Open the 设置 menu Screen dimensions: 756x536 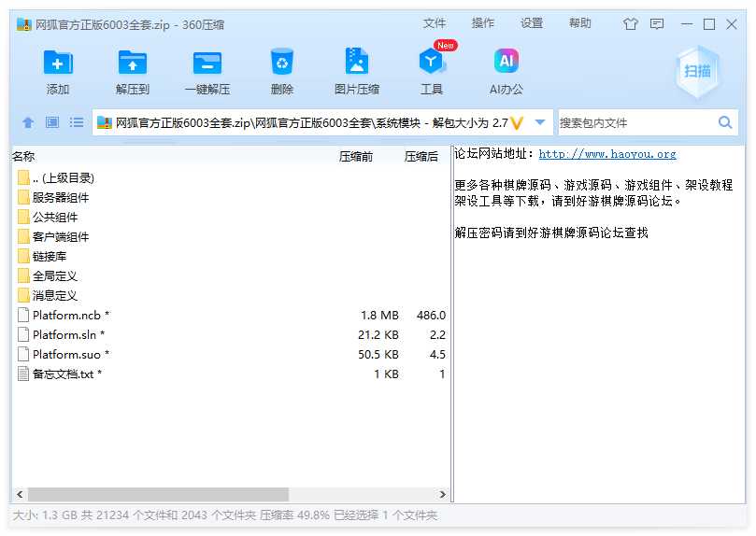tap(532, 23)
